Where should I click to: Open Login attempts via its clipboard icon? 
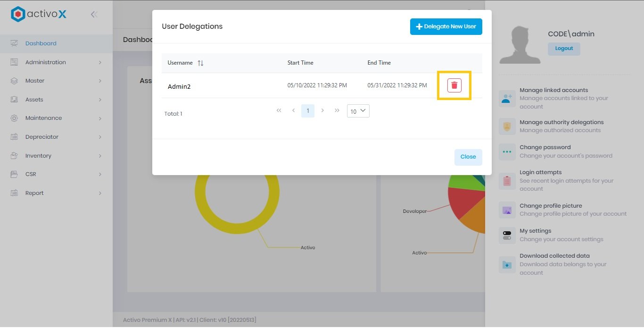(x=507, y=181)
